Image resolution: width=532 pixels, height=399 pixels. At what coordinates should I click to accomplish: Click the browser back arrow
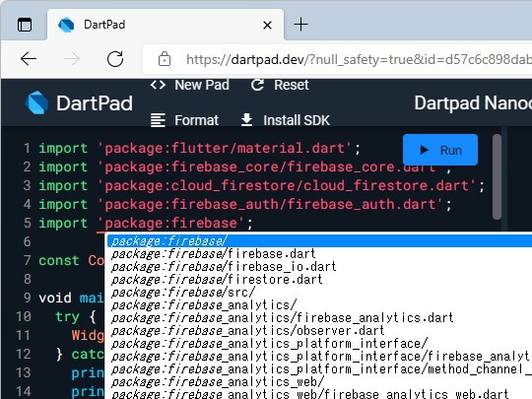point(29,59)
